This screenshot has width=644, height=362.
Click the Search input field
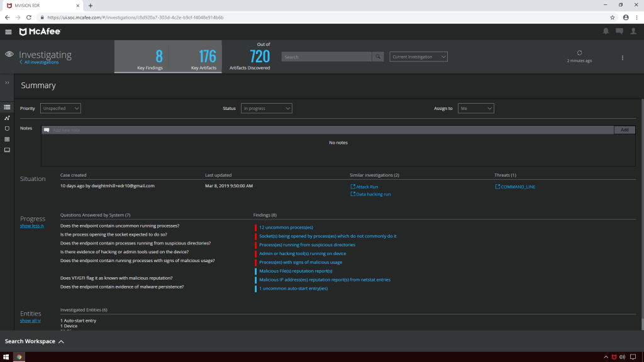[x=326, y=57]
